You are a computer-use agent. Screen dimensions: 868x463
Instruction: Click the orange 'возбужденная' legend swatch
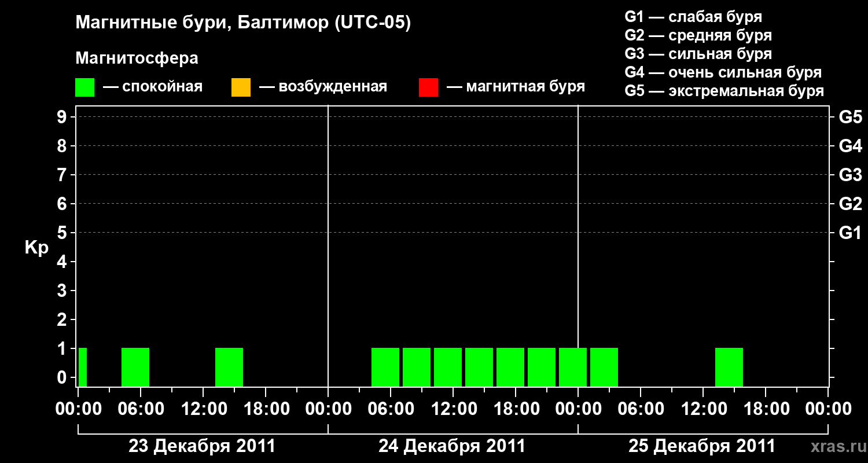(x=241, y=87)
